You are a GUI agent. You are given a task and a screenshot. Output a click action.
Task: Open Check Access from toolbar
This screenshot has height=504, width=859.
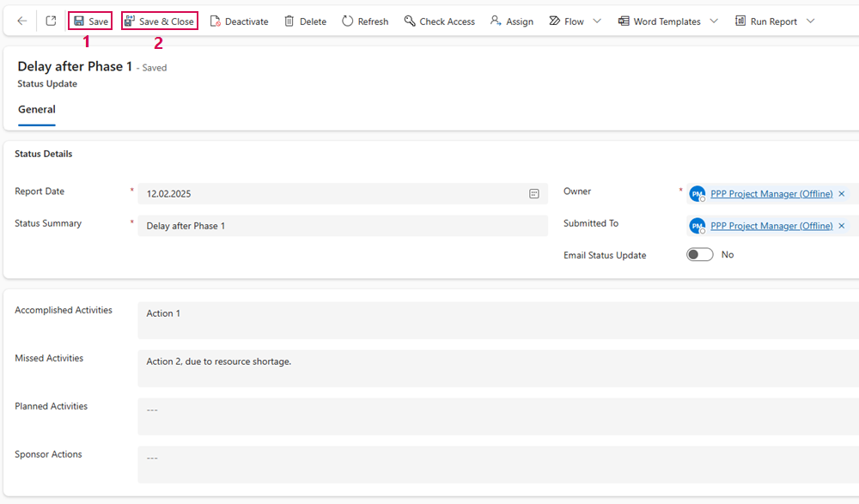click(x=439, y=21)
